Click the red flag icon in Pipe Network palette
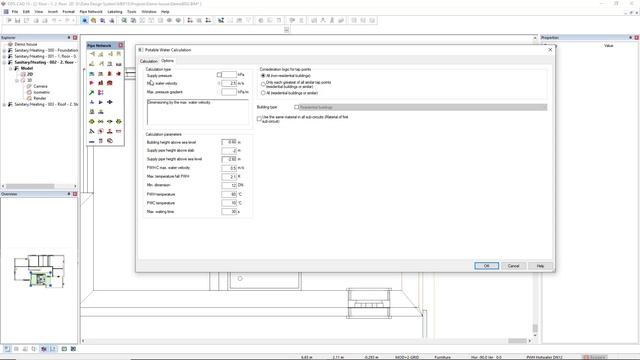This screenshot has width=640, height=360. point(92,83)
